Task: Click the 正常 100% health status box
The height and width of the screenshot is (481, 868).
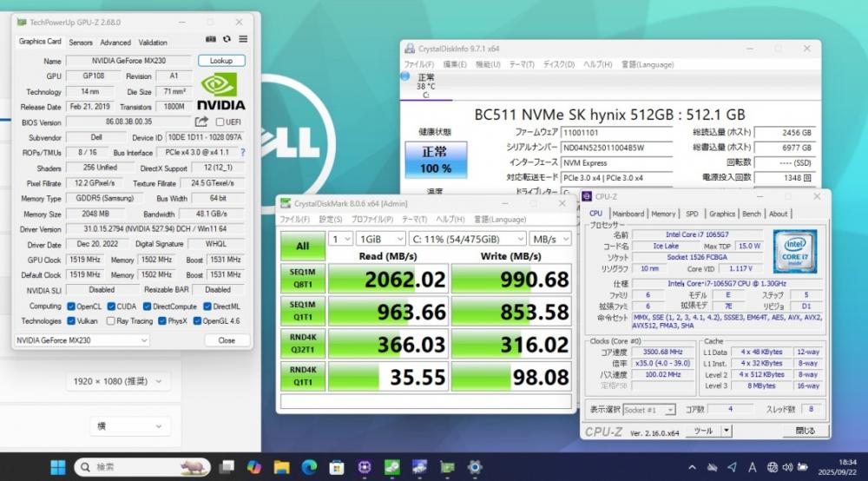Action: 436,160
